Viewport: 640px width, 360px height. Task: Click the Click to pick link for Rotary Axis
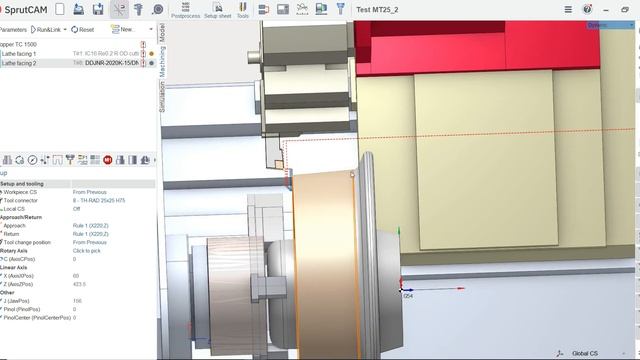[x=87, y=251]
